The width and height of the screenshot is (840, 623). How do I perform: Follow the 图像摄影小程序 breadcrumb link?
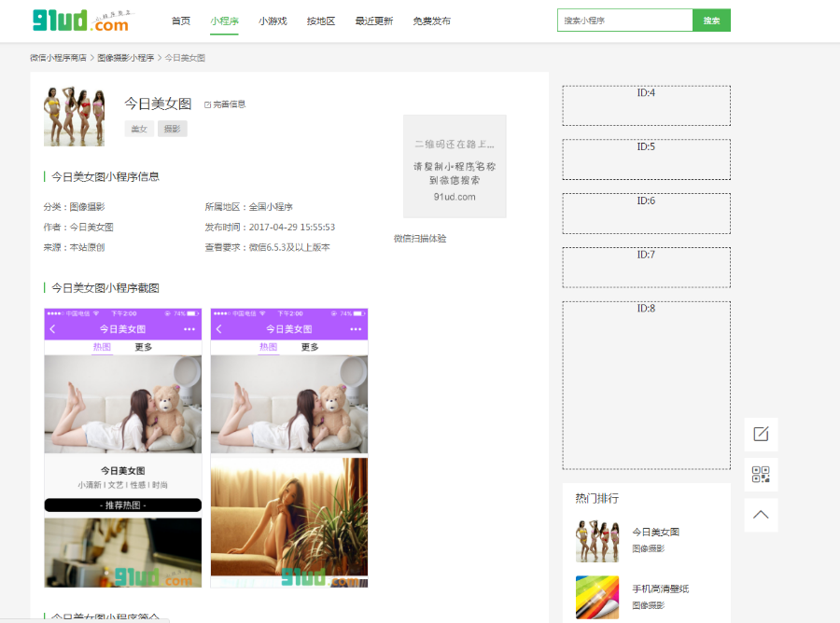pos(126,58)
